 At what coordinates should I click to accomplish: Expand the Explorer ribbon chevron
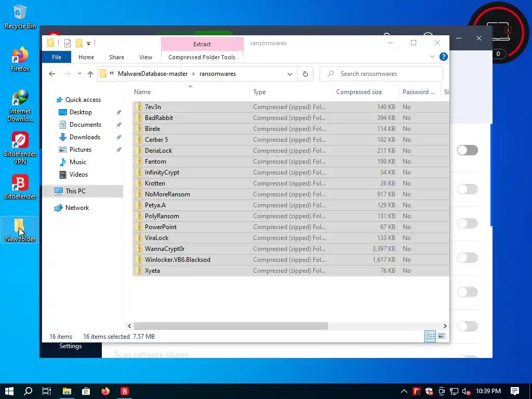point(432,57)
